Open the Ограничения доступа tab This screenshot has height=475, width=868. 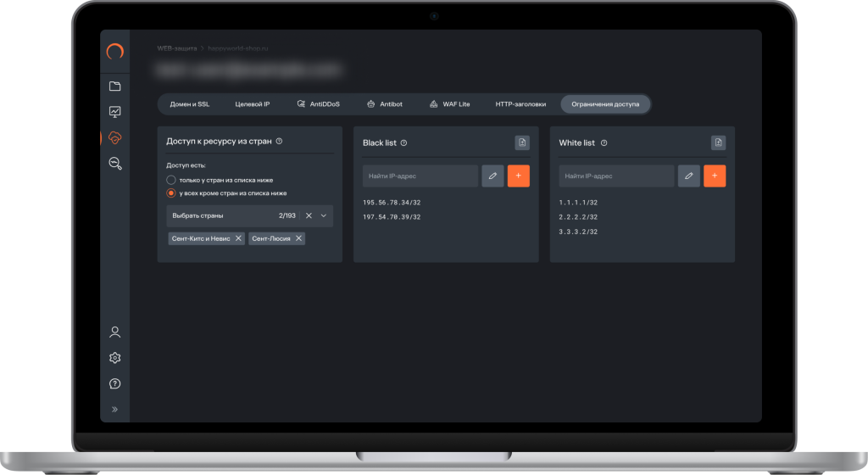(x=605, y=104)
